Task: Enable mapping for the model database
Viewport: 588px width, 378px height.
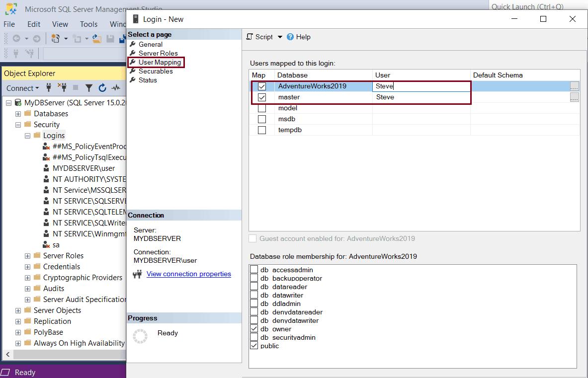Action: pyautogui.click(x=262, y=108)
